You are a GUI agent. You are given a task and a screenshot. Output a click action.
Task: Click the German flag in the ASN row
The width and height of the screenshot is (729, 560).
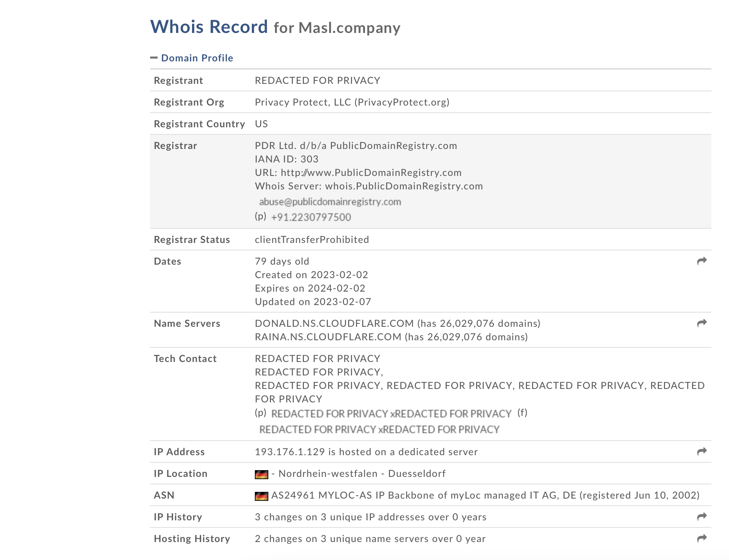pyautogui.click(x=261, y=496)
